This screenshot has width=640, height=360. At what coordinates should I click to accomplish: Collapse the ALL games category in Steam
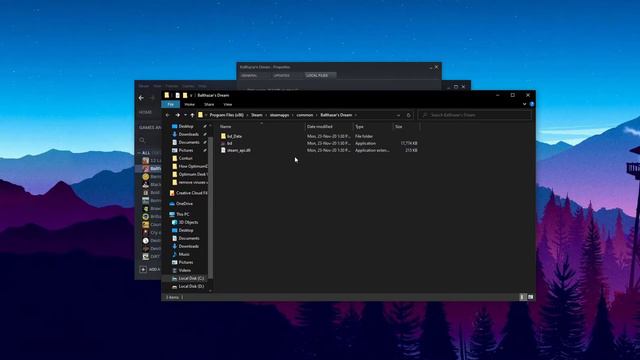[139, 153]
